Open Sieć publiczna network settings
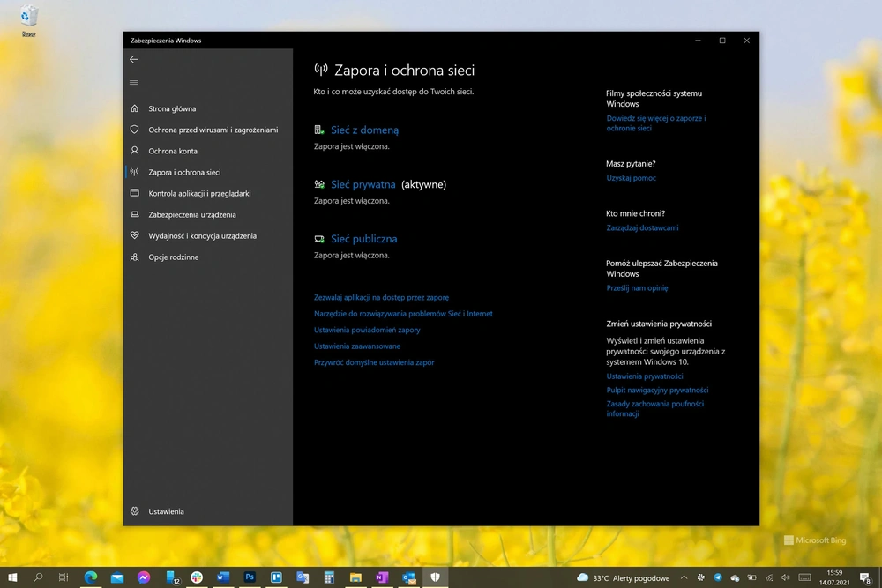The image size is (882, 588). click(x=364, y=239)
